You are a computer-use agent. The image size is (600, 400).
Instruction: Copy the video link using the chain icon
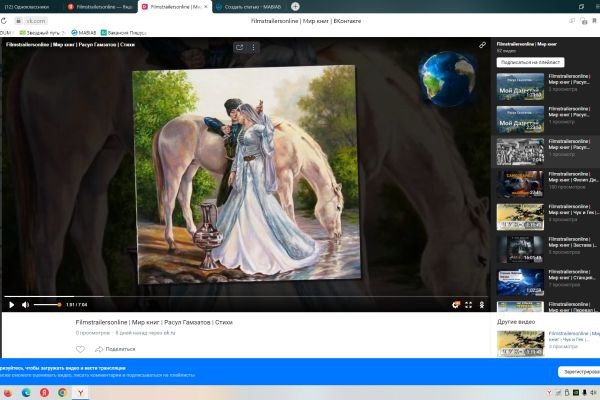[x=483, y=45]
